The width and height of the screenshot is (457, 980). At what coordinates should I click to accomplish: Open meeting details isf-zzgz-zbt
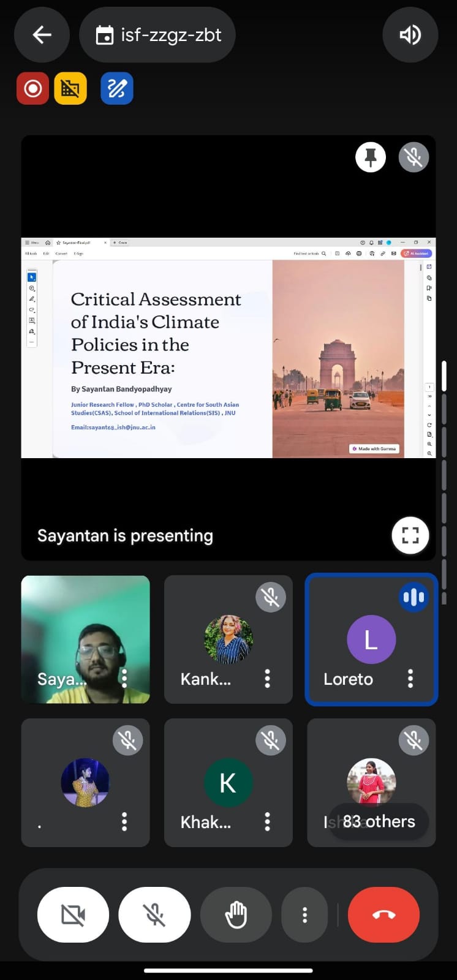[x=157, y=35]
